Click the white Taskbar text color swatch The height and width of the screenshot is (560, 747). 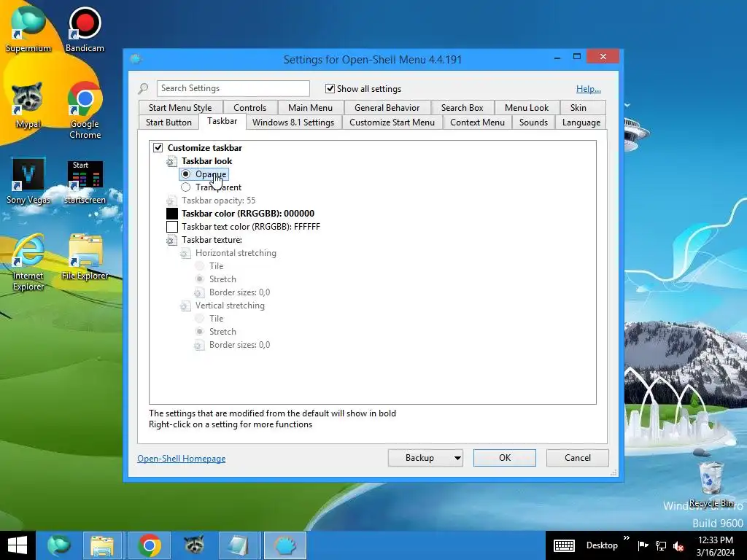click(x=172, y=227)
